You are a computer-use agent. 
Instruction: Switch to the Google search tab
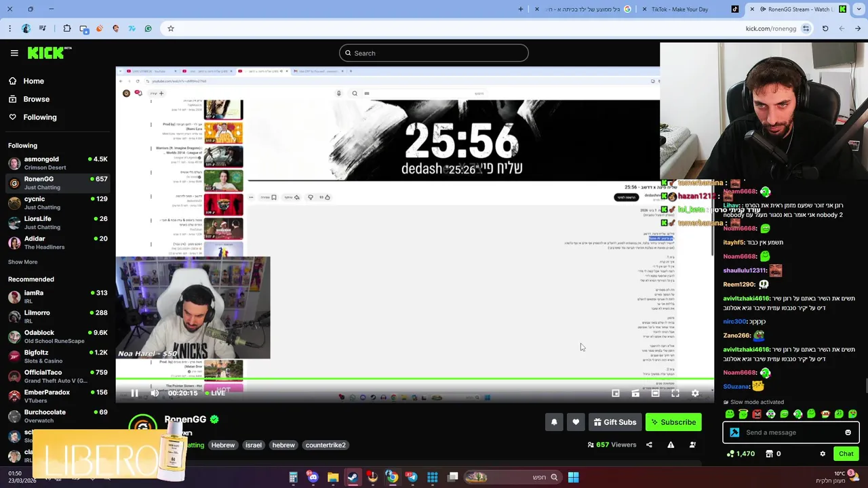583,9
